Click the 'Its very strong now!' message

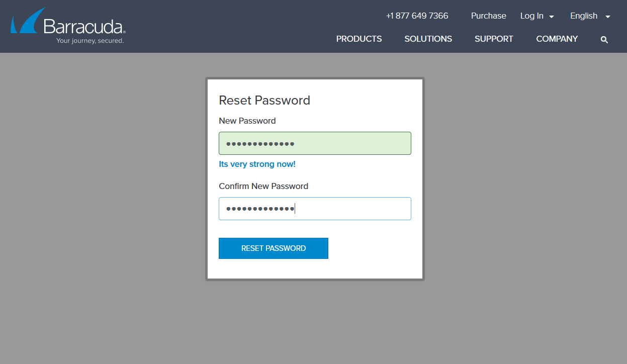pos(257,164)
